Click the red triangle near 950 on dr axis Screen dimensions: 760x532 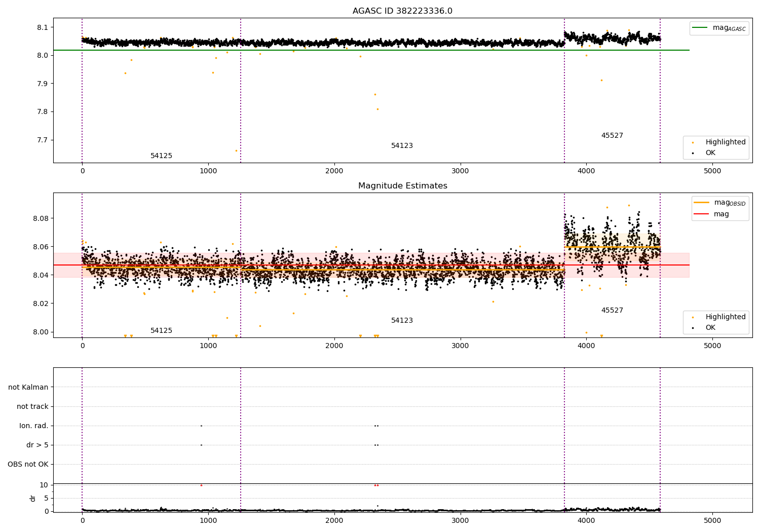click(201, 485)
